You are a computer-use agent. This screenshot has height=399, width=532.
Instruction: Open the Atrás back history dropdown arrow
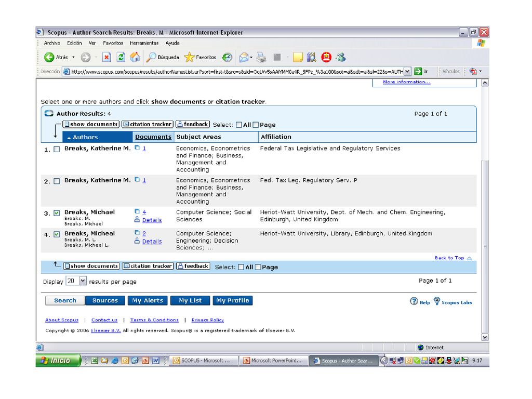(x=73, y=57)
